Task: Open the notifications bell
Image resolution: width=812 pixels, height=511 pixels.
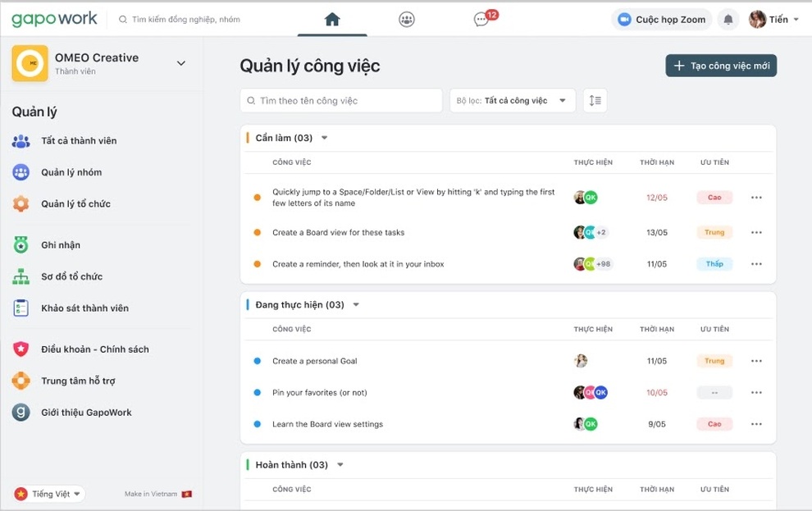Action: [x=728, y=20]
